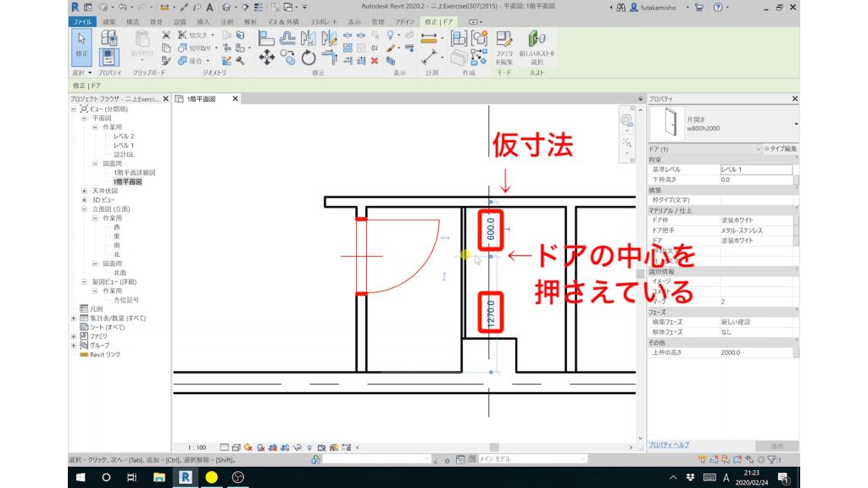The height and width of the screenshot is (488, 868).
Task: Activate the Rotate tool in the Modify panel
Action: coord(307,57)
